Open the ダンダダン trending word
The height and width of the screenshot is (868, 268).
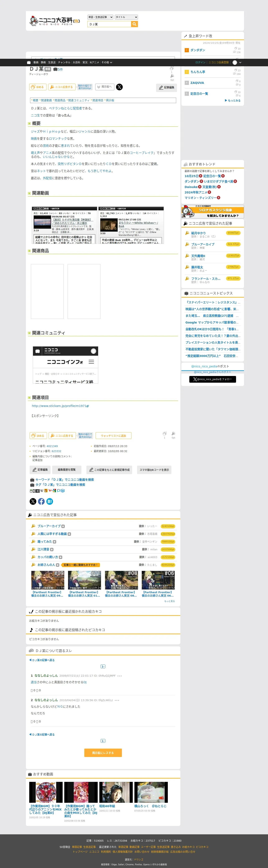click(198, 50)
